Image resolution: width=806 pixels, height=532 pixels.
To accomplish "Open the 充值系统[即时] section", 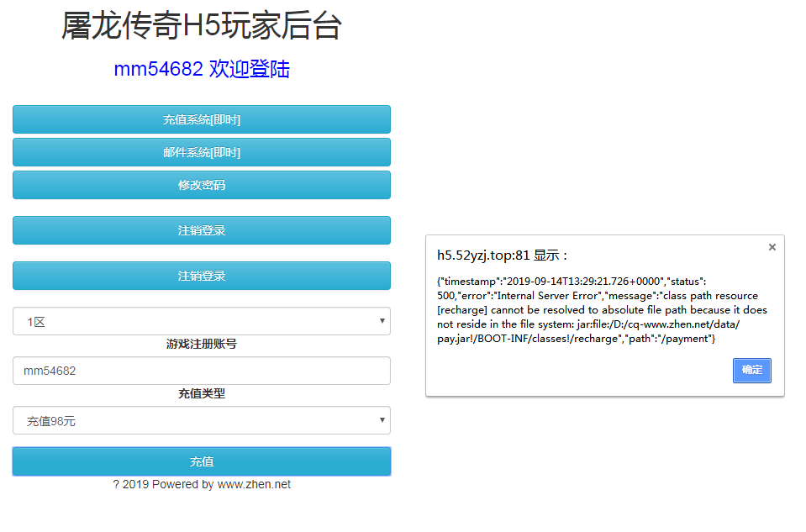I will pos(202,119).
